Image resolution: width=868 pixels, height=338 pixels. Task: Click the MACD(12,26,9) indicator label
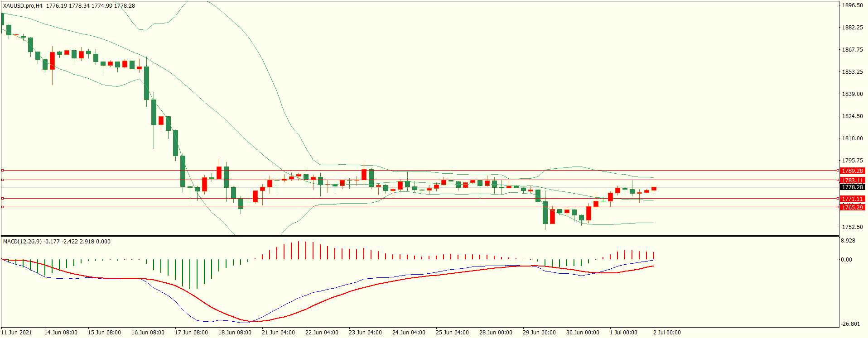22,242
